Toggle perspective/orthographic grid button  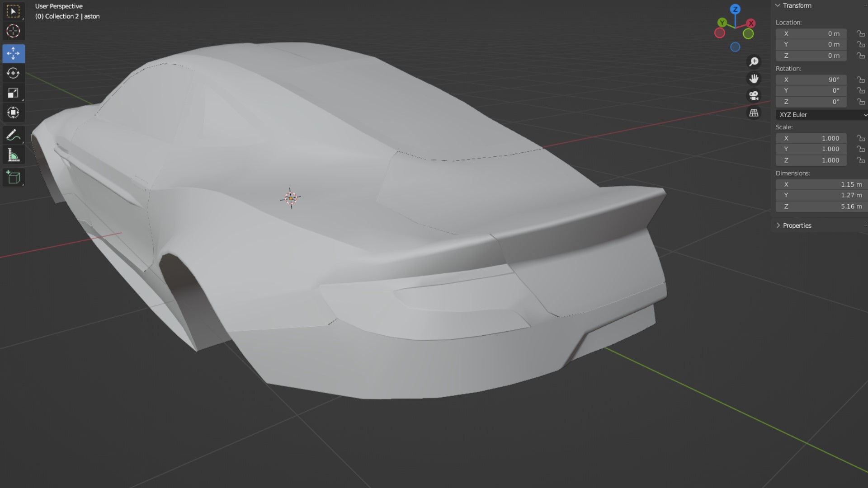tap(754, 113)
